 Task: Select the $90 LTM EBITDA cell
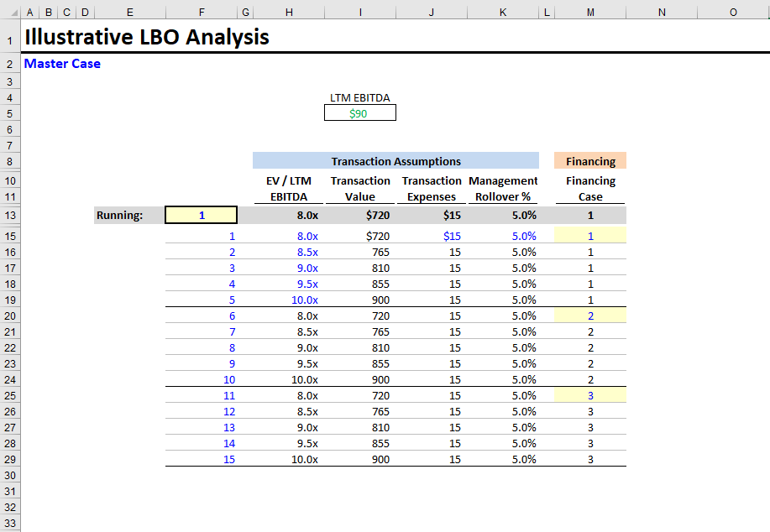359,112
